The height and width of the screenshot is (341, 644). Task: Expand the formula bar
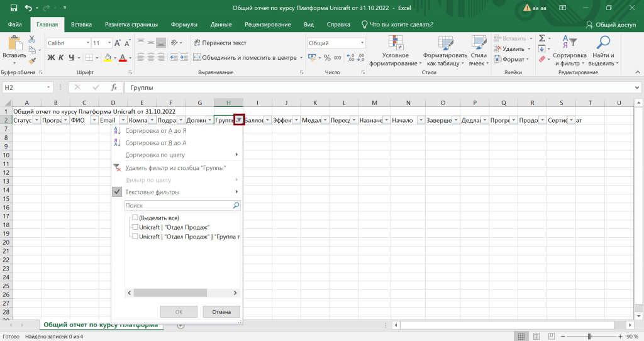coord(637,87)
